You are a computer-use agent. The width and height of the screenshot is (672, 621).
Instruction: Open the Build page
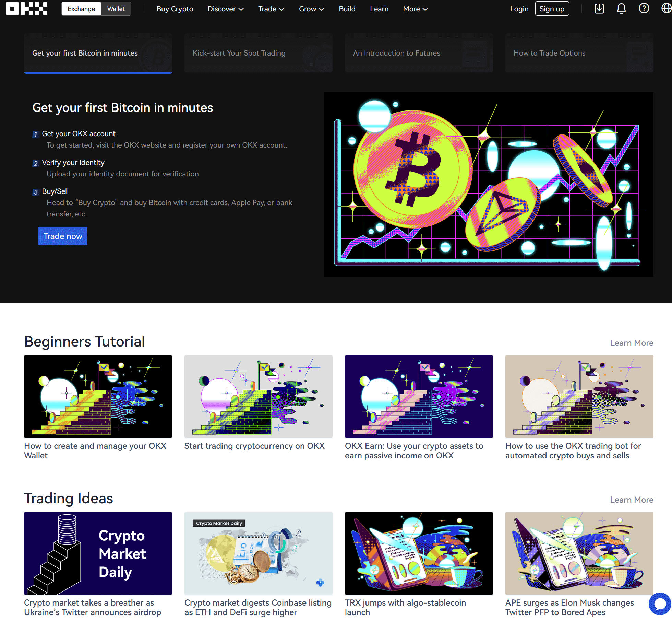click(x=347, y=9)
